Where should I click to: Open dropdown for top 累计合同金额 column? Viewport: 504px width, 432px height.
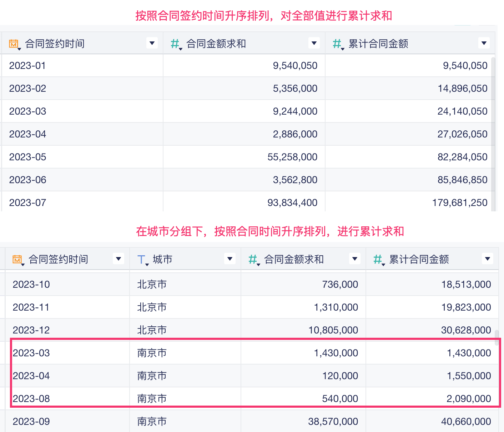click(x=484, y=43)
